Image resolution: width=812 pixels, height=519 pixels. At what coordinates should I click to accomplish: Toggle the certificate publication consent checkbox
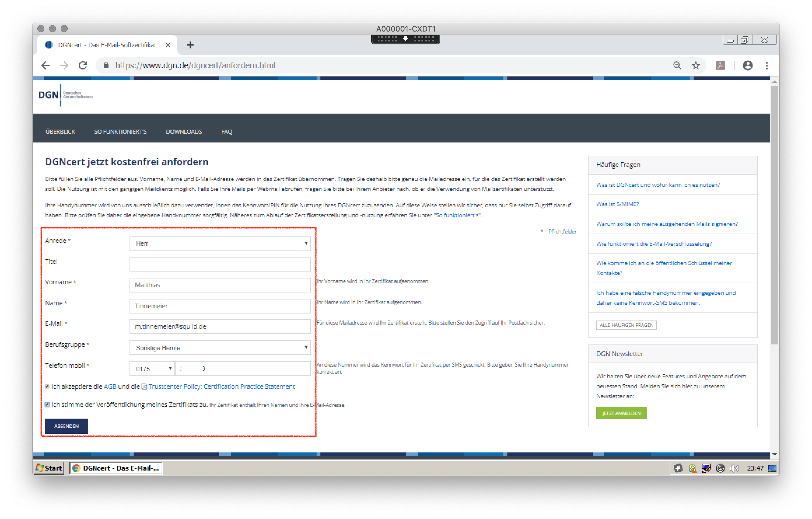(x=47, y=405)
